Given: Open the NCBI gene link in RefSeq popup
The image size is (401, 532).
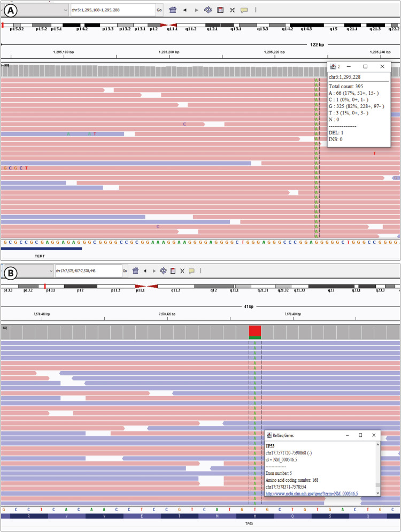Looking at the screenshot, I should tap(312, 493).
